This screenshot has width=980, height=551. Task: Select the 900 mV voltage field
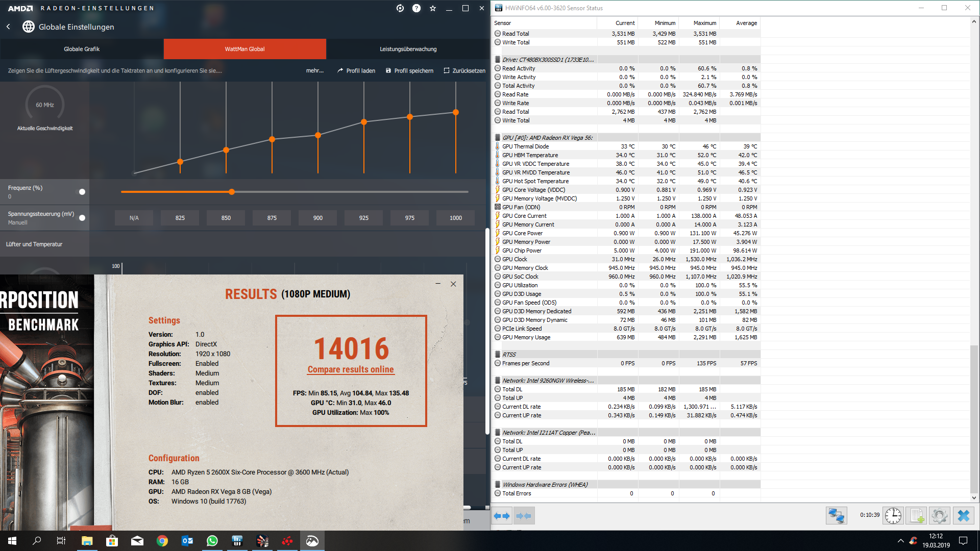[317, 218]
